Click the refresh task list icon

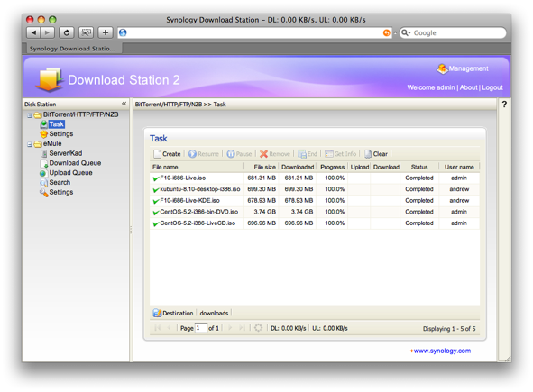tap(258, 328)
